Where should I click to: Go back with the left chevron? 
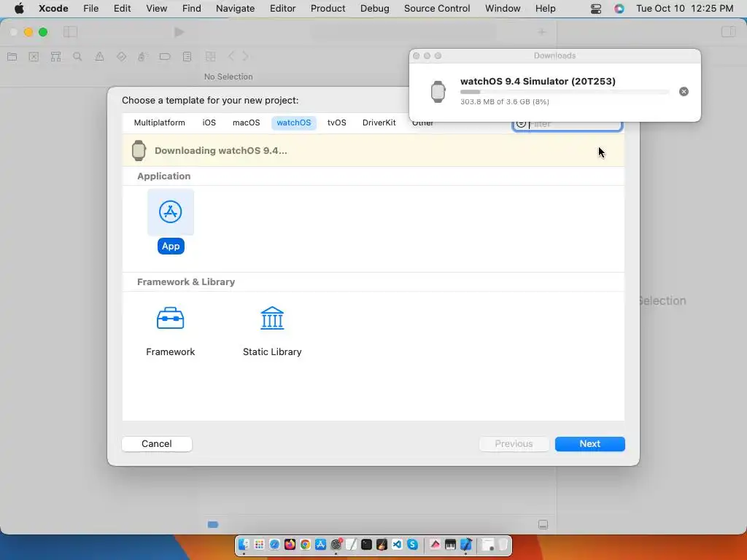pyautogui.click(x=231, y=57)
